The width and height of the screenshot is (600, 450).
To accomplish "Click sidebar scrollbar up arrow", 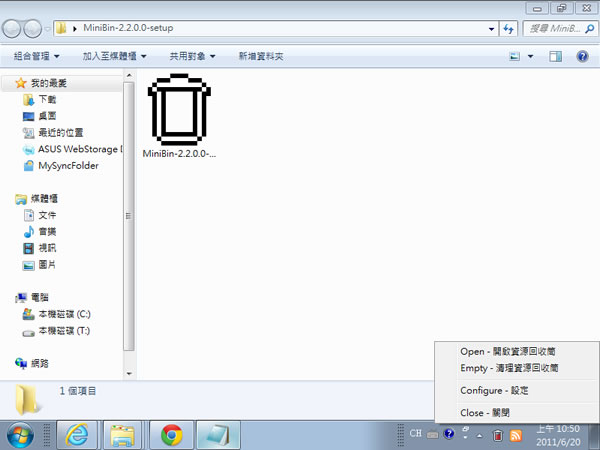I will click(129, 75).
